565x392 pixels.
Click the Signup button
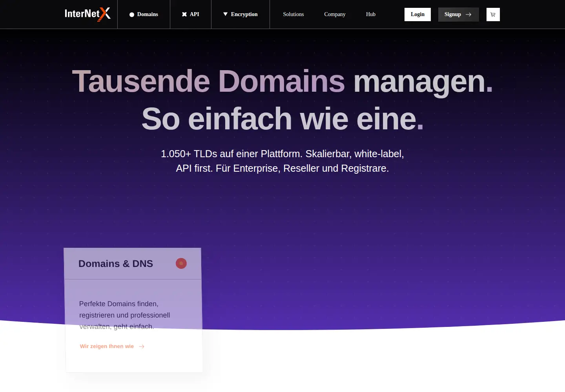tap(458, 15)
